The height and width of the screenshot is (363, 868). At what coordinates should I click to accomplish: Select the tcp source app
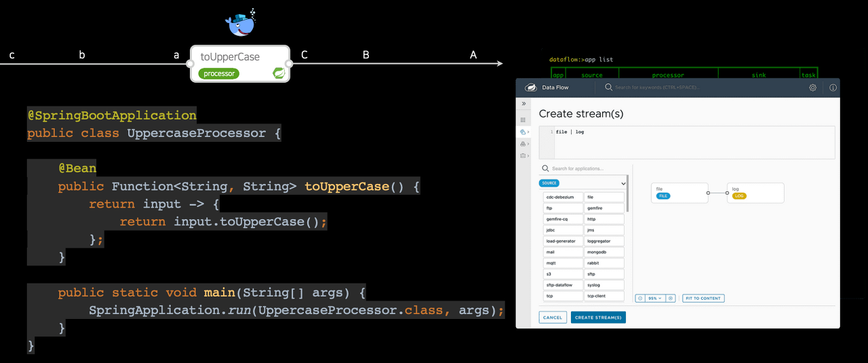tap(563, 296)
